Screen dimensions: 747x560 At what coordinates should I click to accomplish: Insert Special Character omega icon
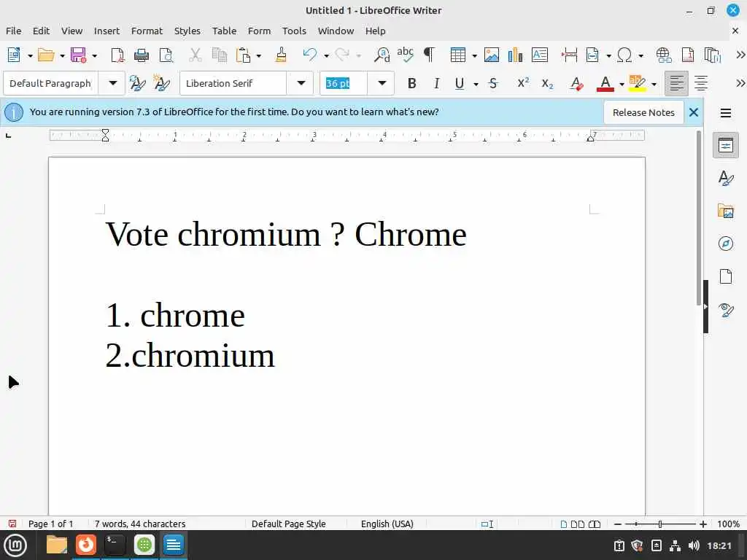(624, 55)
